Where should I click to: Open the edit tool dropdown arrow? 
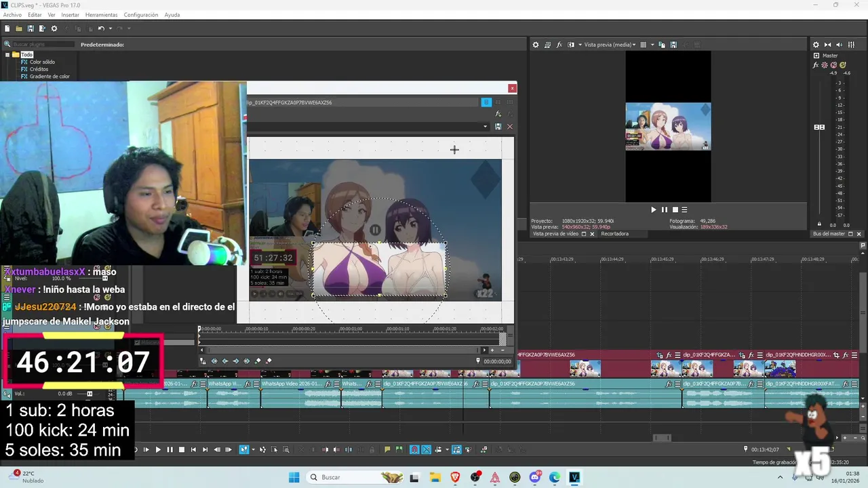[x=252, y=449]
